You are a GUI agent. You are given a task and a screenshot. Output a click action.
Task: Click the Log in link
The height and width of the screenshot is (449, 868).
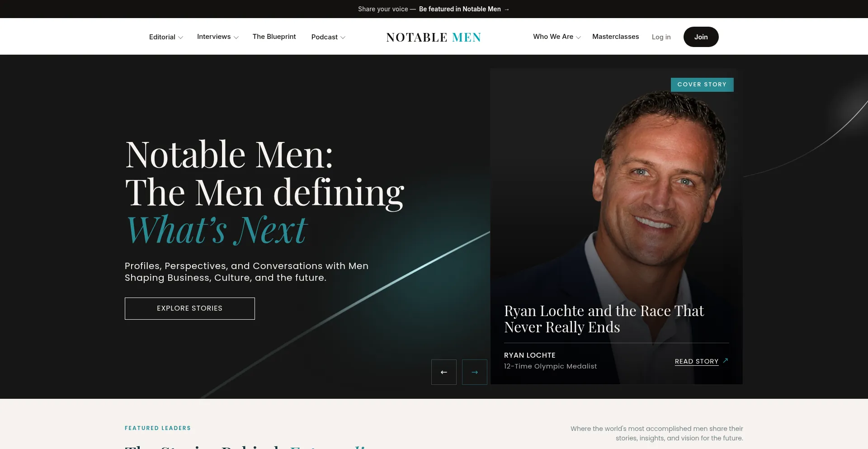pyautogui.click(x=661, y=37)
